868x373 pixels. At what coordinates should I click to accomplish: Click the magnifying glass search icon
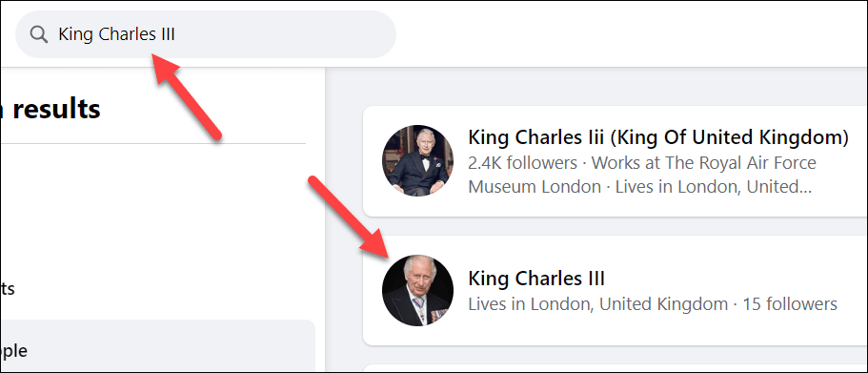pos(38,34)
